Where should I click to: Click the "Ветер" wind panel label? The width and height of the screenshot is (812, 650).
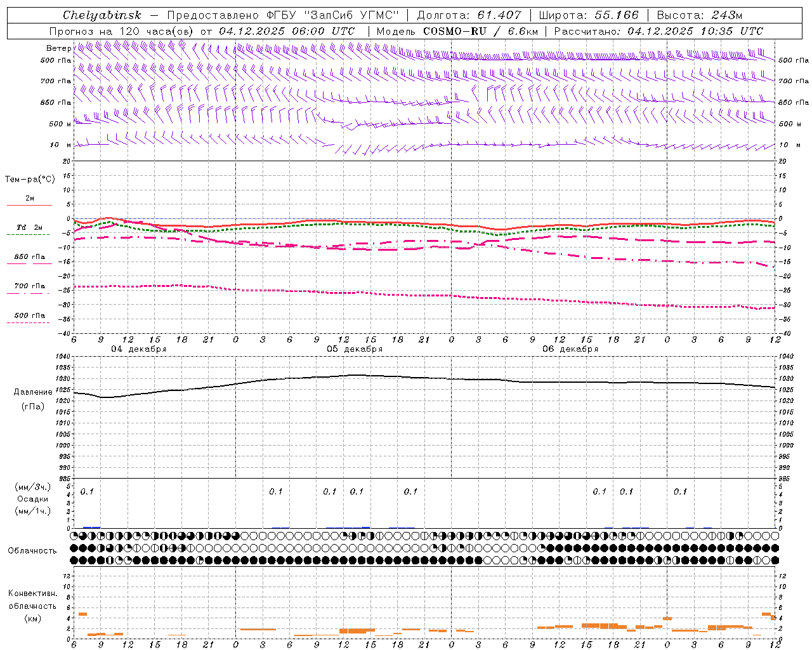click(x=58, y=48)
